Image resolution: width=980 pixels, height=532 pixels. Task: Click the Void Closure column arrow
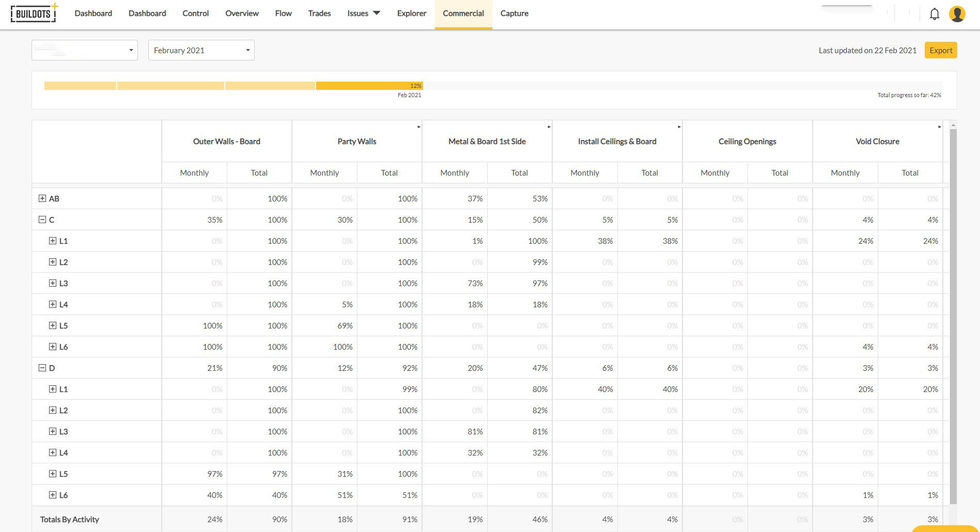(939, 127)
